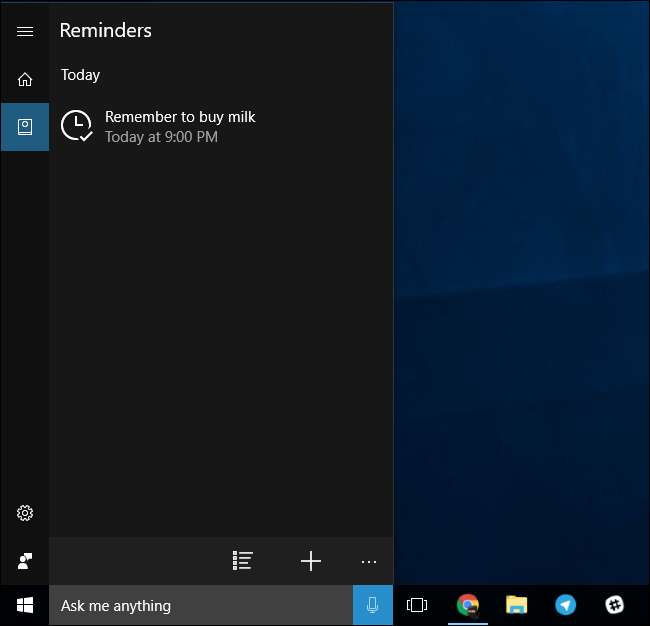Image resolution: width=650 pixels, height=626 pixels.
Task: Open File Explorer from the taskbar
Action: 516,605
